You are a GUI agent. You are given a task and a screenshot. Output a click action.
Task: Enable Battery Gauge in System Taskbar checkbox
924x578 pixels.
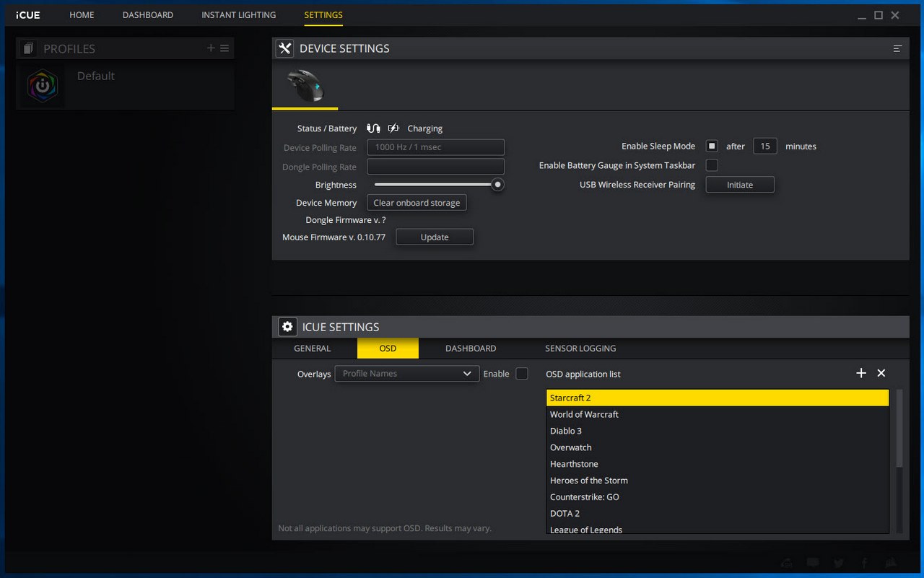(712, 165)
